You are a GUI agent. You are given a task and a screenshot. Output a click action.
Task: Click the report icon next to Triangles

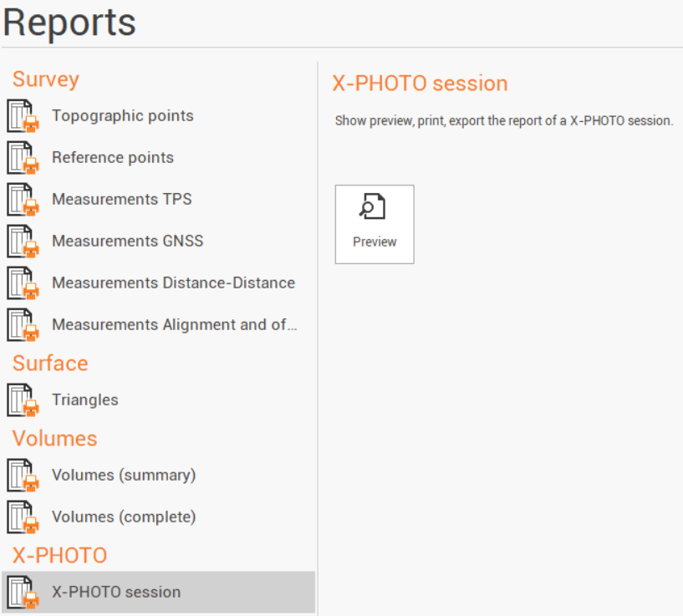(23, 400)
